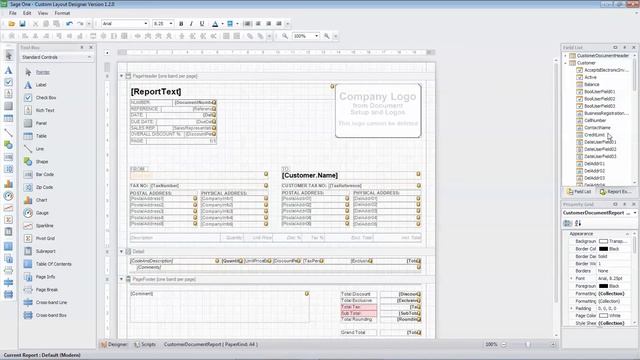Screen dimensions: 640x360
Task: Apply bold formatting
Action: 181,24
